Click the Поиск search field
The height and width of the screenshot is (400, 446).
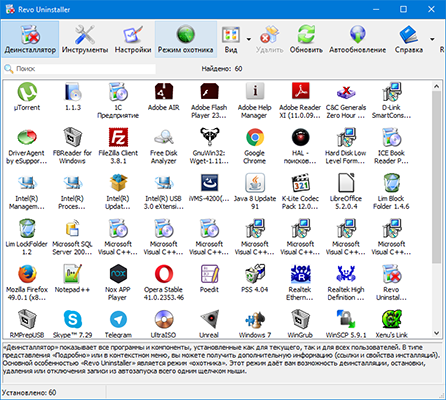(x=80, y=69)
